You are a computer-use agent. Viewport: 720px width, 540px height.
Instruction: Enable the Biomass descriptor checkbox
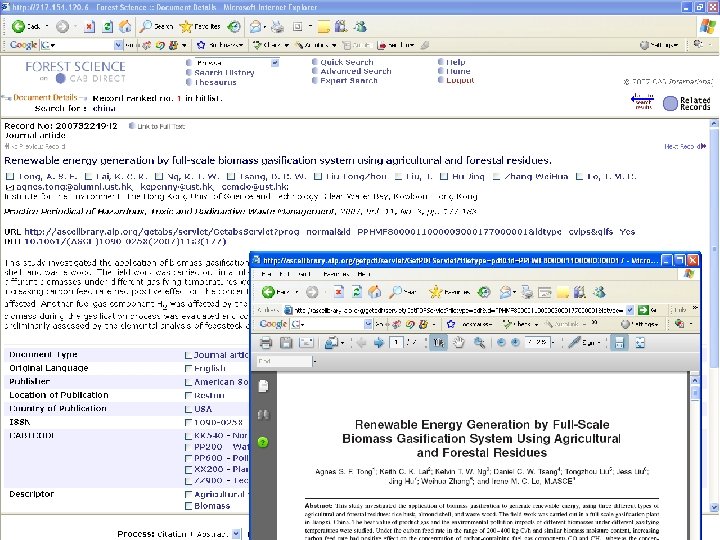(189, 506)
